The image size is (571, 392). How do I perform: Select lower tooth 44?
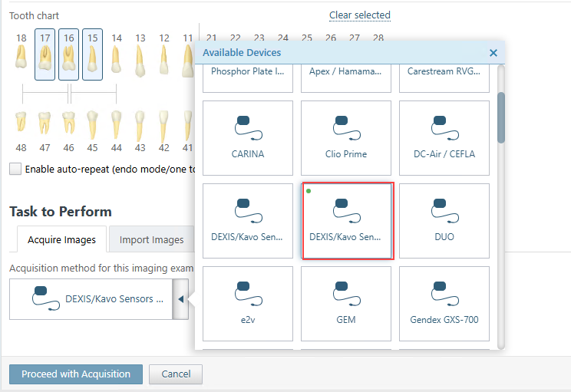click(x=116, y=132)
